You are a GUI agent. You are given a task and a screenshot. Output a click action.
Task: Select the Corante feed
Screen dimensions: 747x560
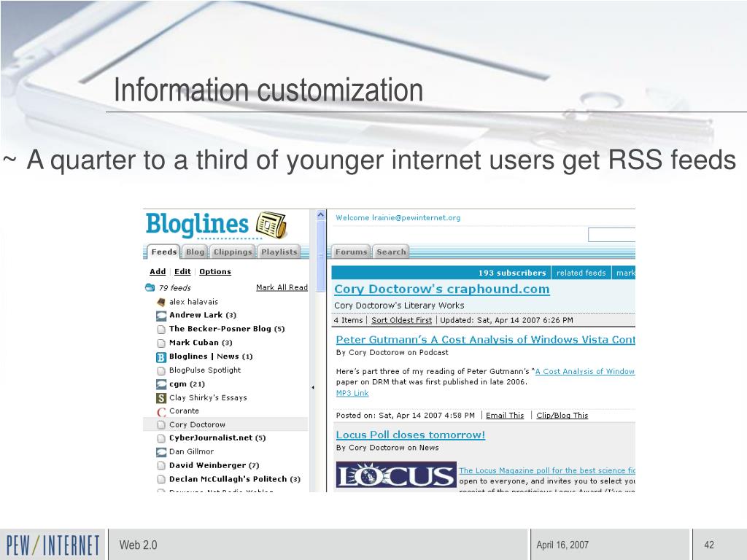pos(184,411)
